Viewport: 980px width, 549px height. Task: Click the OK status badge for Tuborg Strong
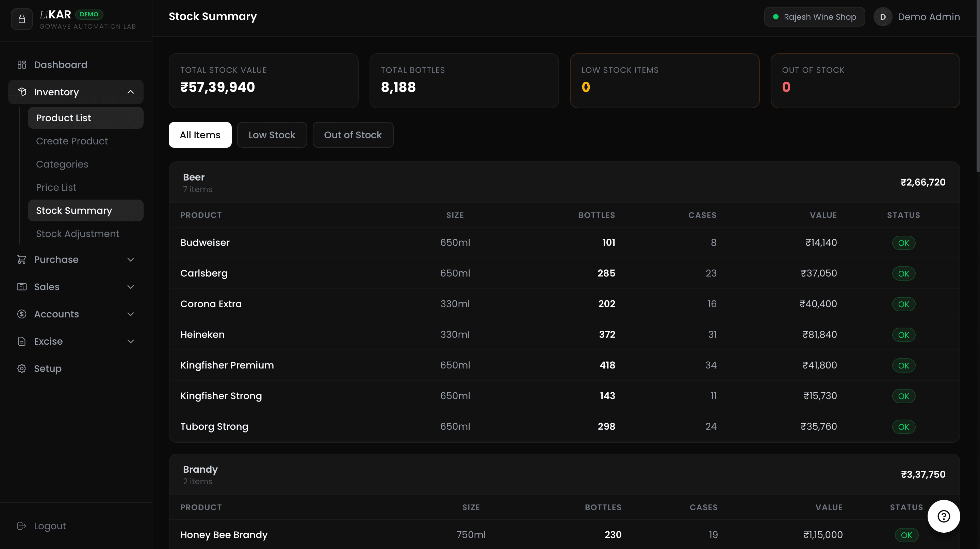[x=904, y=427]
